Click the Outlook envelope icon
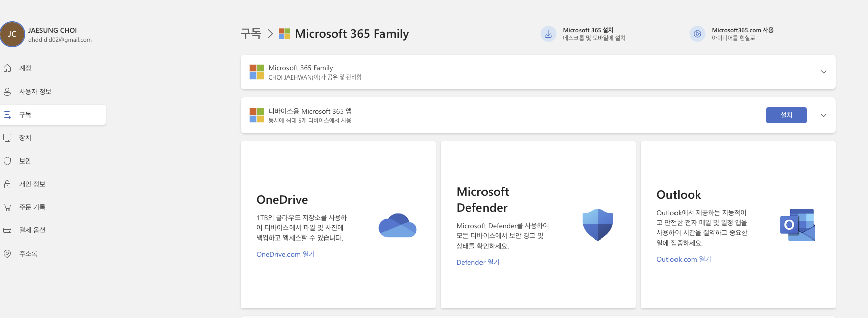 pos(798,225)
